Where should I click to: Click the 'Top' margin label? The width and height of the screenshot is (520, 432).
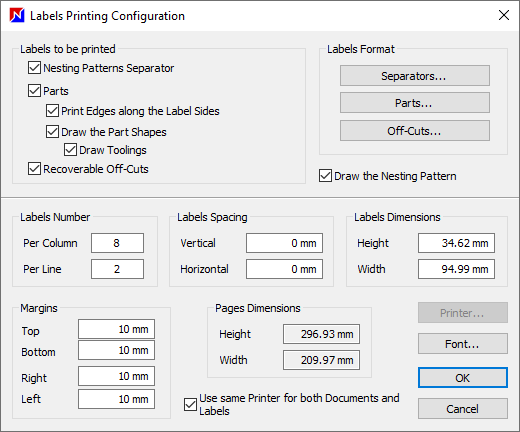point(30,331)
